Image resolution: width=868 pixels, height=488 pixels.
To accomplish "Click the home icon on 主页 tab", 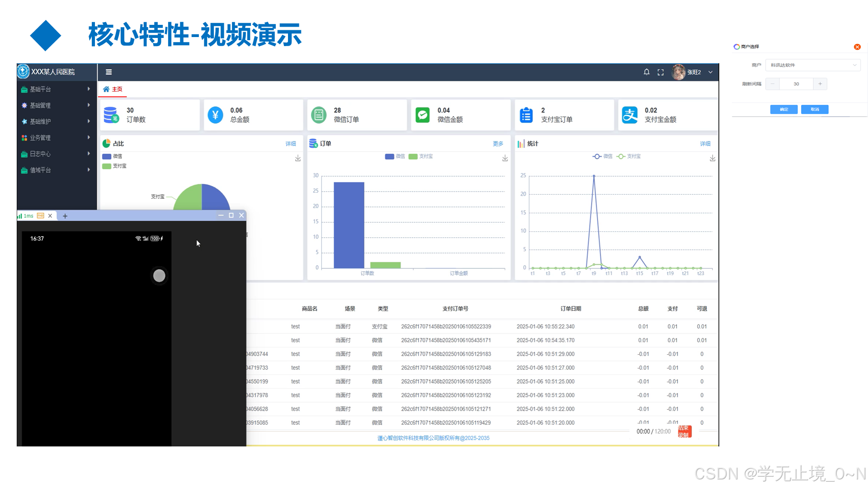I will pyautogui.click(x=106, y=89).
